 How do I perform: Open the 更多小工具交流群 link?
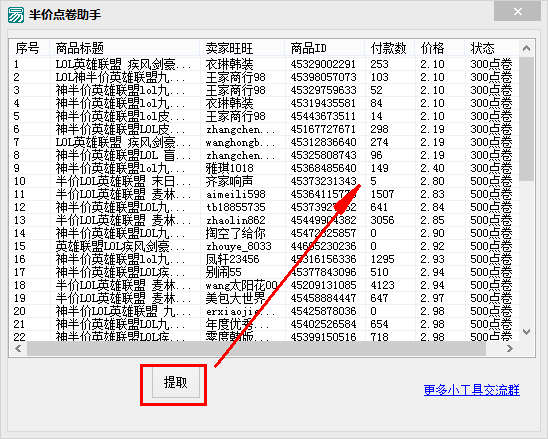471,390
